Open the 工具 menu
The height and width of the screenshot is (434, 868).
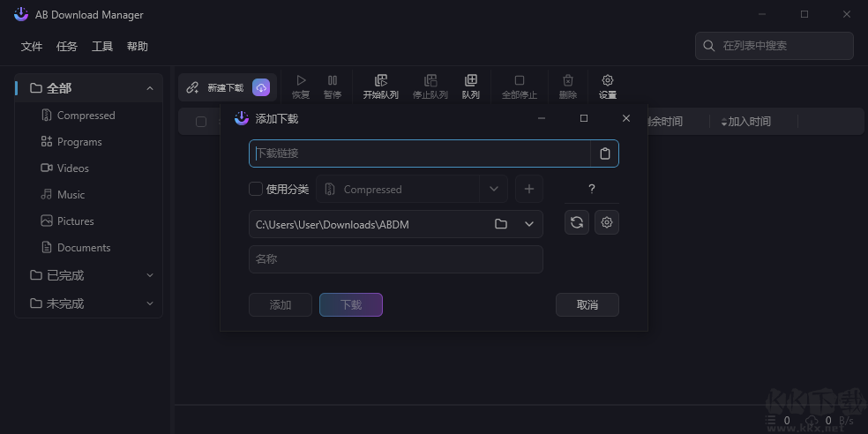tap(102, 47)
